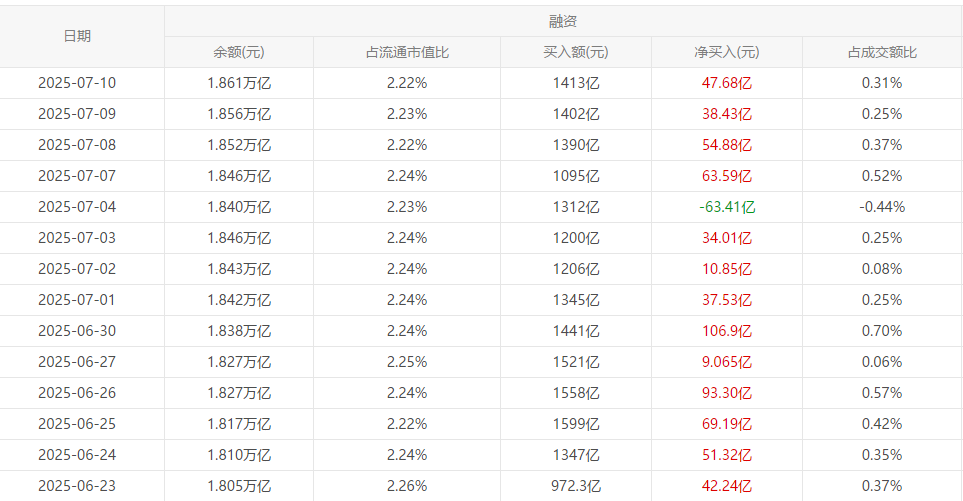
Task: Click the buy amount 1441亿
Action: [x=576, y=331]
